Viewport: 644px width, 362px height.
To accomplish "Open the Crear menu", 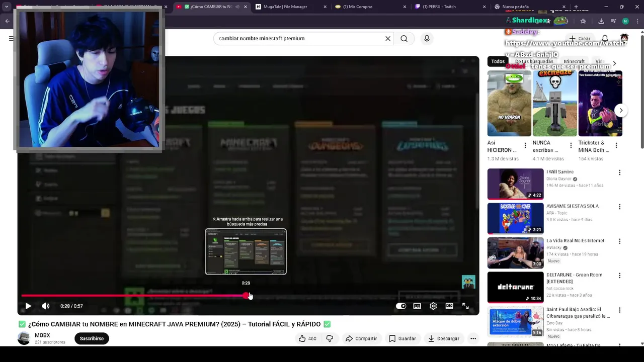I will (580, 38).
